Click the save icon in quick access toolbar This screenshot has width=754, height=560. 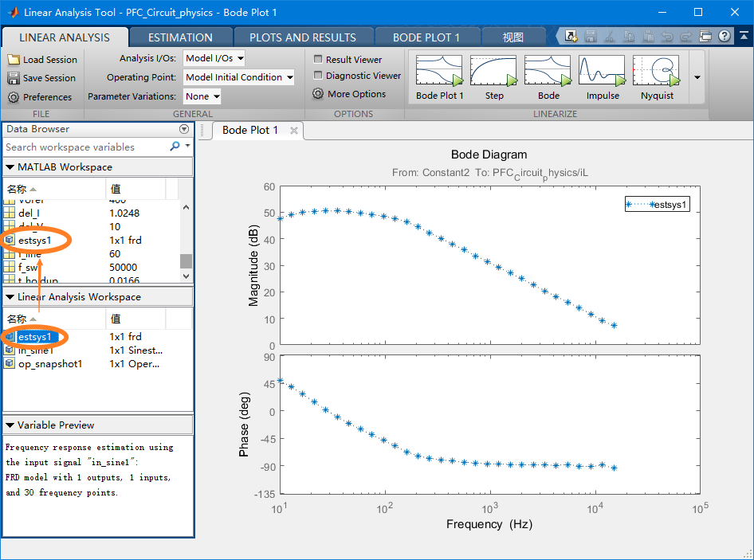coord(591,36)
